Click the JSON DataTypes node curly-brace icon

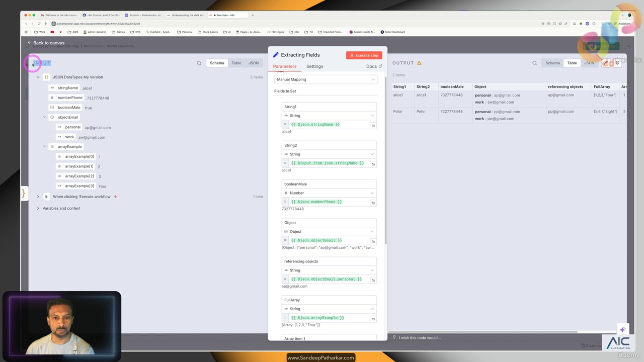pyautogui.click(x=46, y=77)
